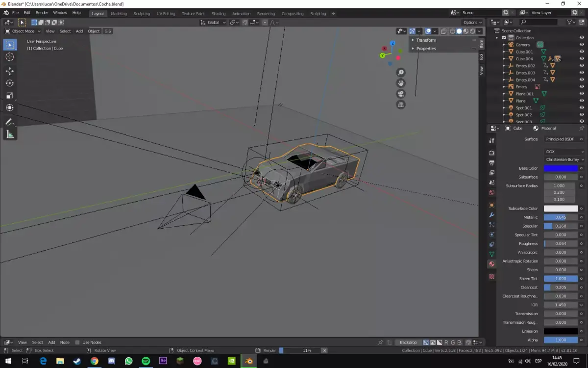Switch to wireframe viewport shading
The width and height of the screenshot is (588, 368).
pyautogui.click(x=452, y=31)
